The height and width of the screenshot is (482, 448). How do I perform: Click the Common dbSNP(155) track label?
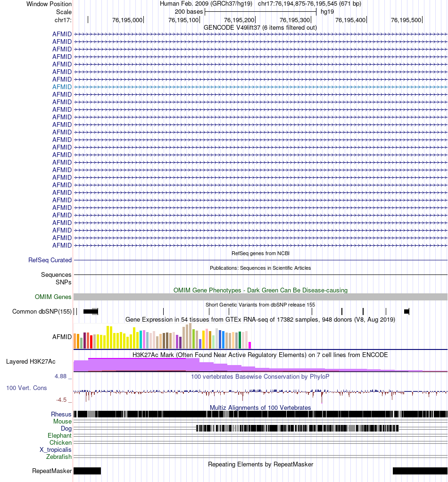point(42,311)
